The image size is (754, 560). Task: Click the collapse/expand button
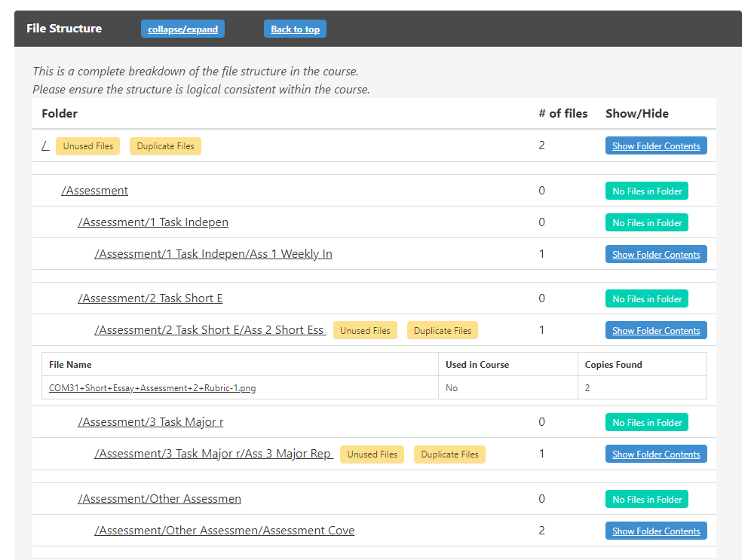click(x=182, y=29)
